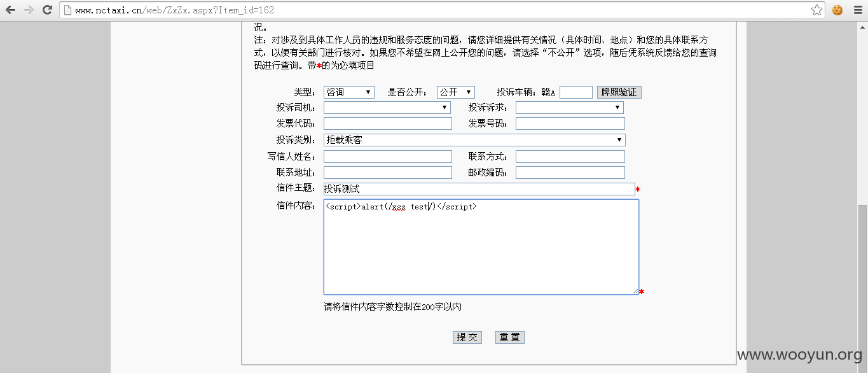Screen dimensions: 868x373
Task: Grab the textarea resize handle corner
Action: (635, 291)
